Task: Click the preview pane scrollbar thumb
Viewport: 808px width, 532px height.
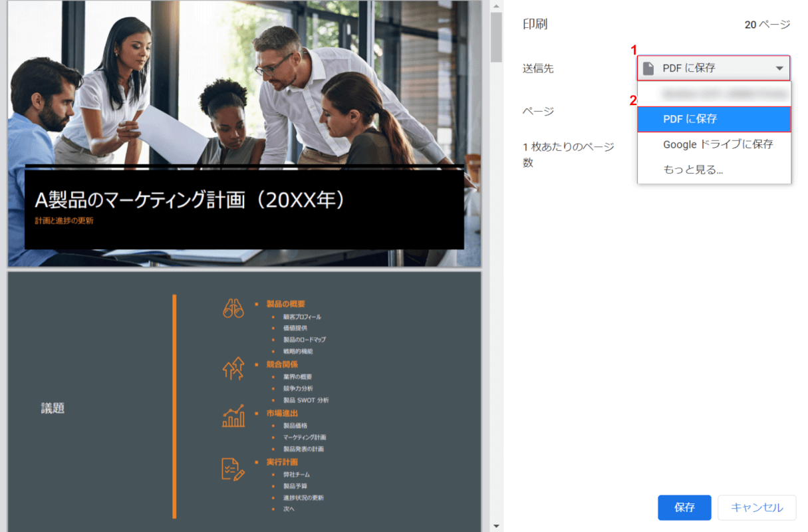Action: (x=495, y=37)
